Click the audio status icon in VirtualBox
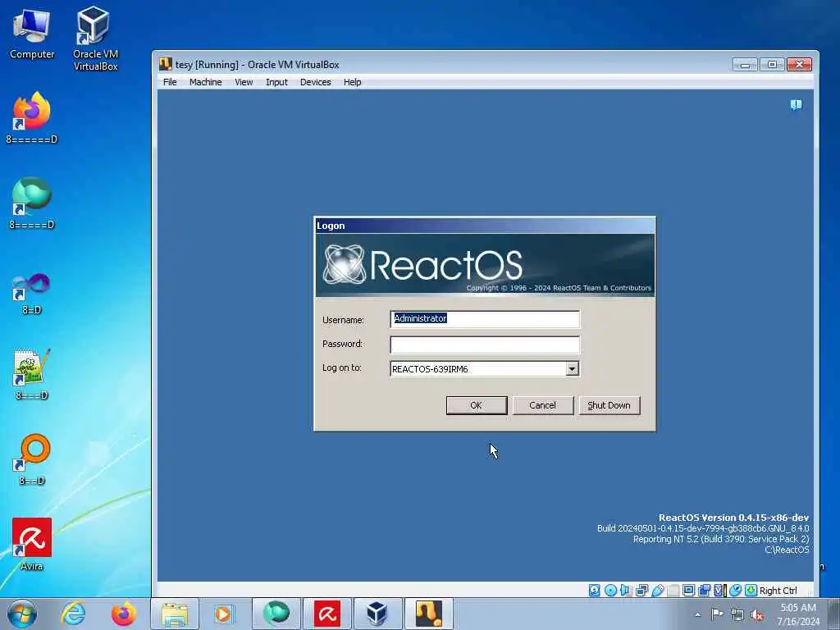 point(626,591)
